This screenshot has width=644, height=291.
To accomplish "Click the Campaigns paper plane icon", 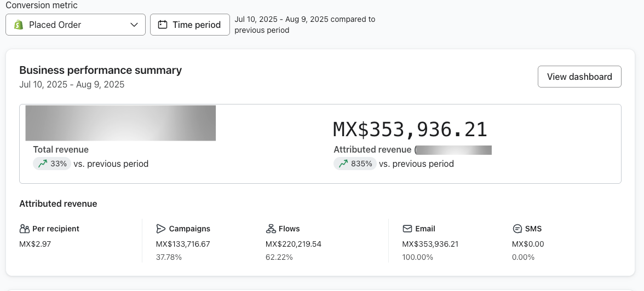I will tap(160, 229).
